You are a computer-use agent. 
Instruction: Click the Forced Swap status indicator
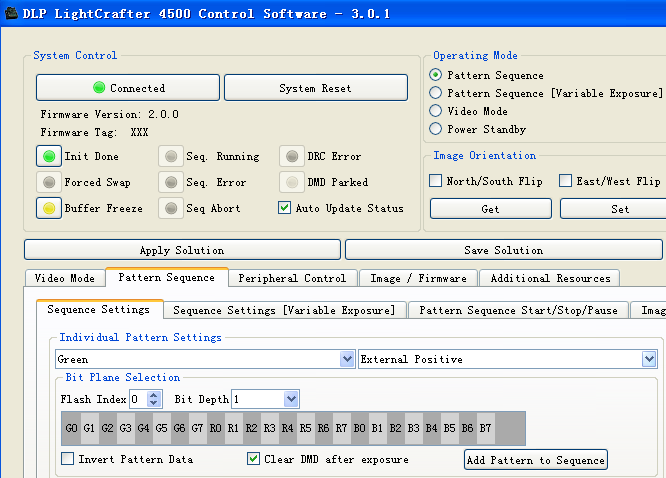click(x=49, y=182)
